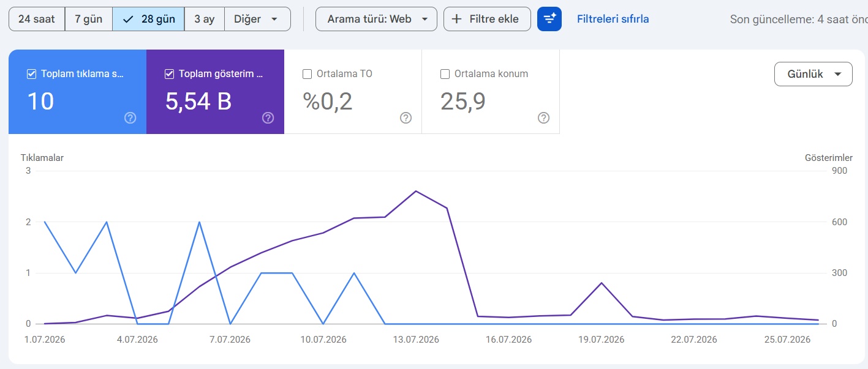
Task: Click help icon on Ortalama TO card
Action: click(406, 118)
